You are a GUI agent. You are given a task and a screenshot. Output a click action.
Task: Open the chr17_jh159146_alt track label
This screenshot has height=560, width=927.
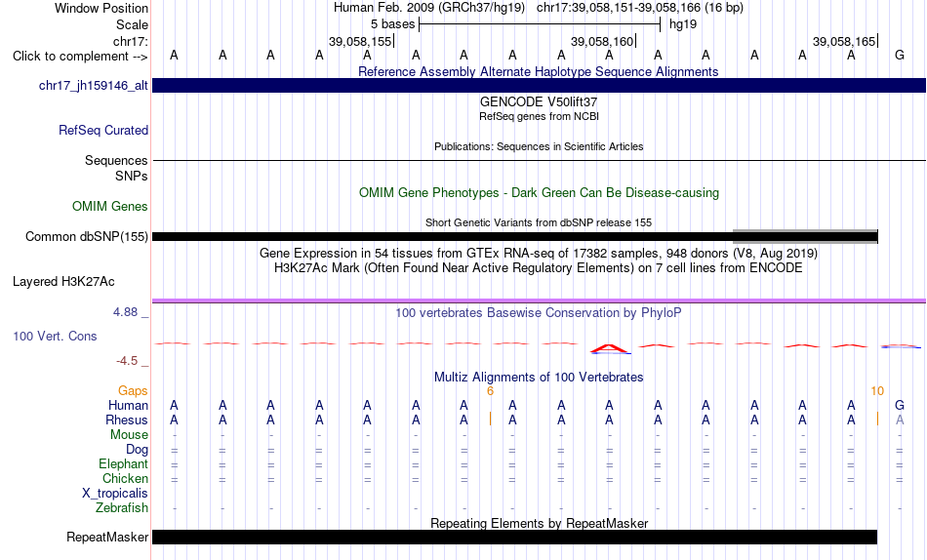point(94,85)
